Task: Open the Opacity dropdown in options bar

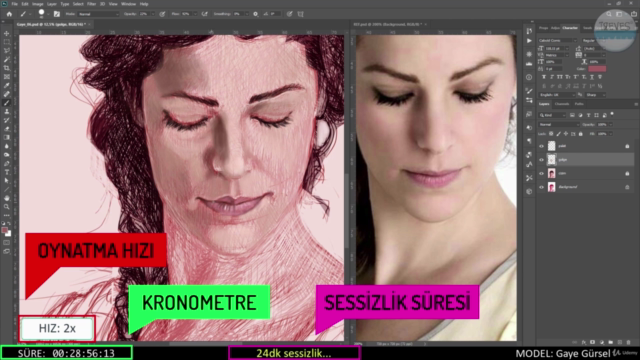Action: (153, 14)
